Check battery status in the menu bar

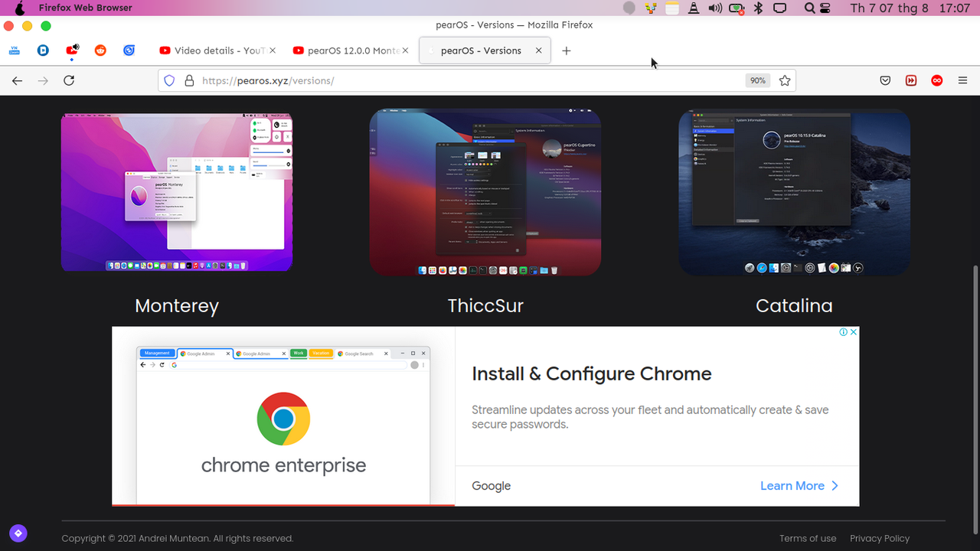point(737,8)
